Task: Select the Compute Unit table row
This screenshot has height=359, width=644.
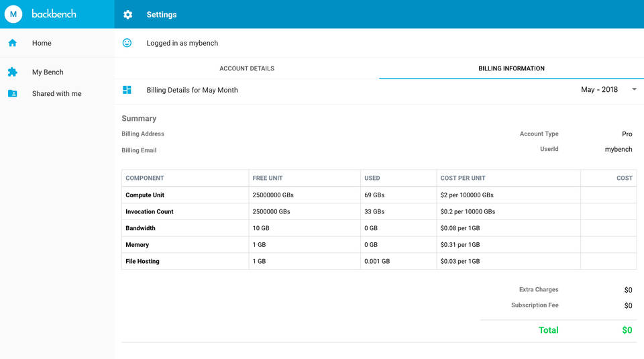Action: (145, 195)
